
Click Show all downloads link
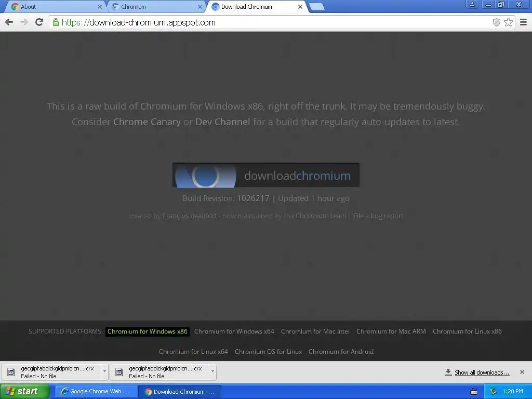482,373
